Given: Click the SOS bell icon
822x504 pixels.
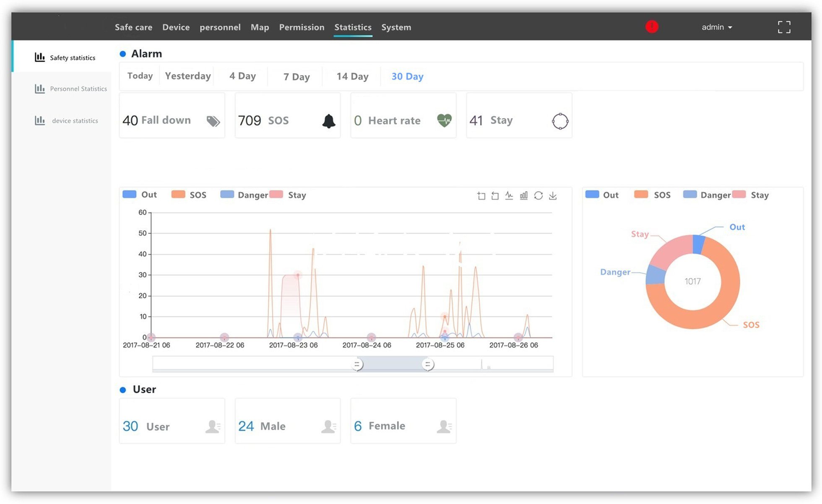Looking at the screenshot, I should [x=329, y=121].
